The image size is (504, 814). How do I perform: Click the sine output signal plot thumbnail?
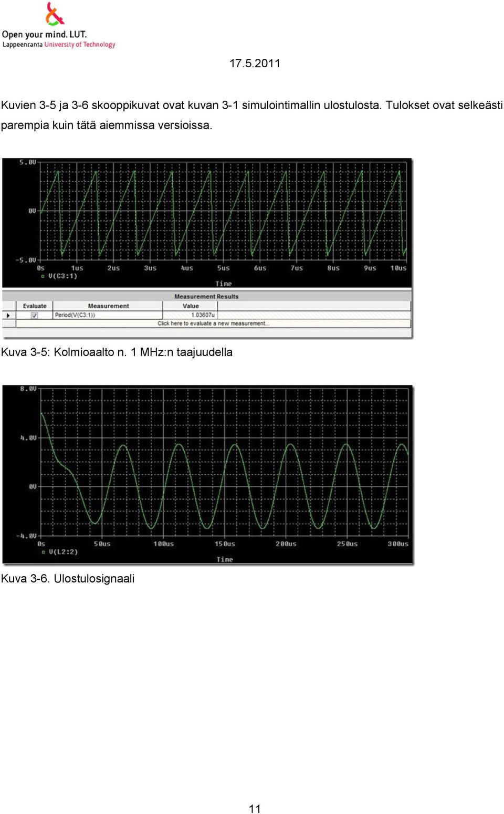click(208, 475)
